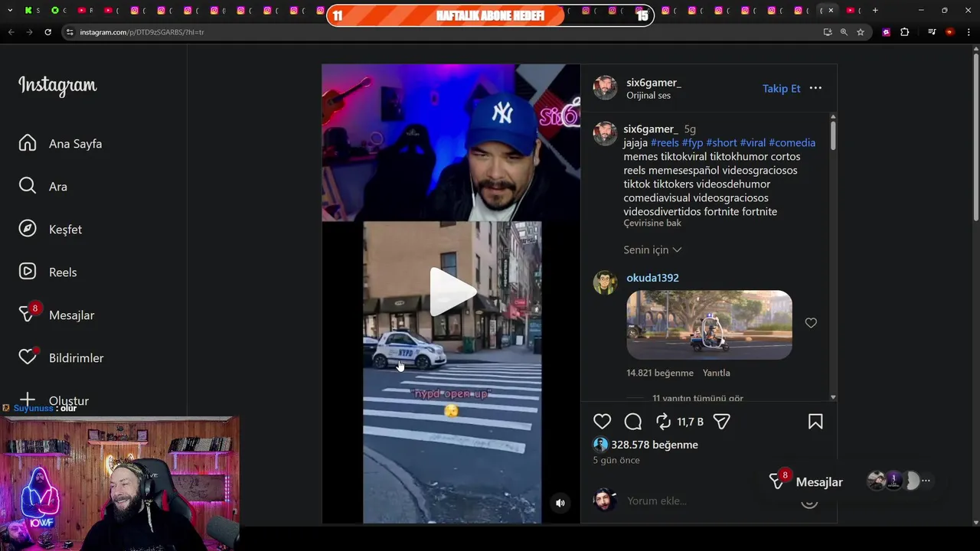The image size is (980, 551).
Task: Open tab search dropdown arrow
Action: click(10, 10)
